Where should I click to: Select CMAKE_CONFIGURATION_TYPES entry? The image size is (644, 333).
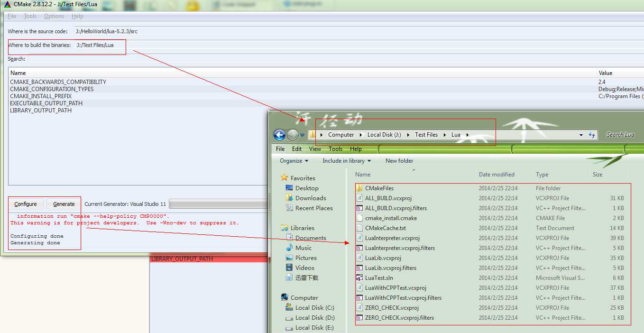[x=52, y=89]
